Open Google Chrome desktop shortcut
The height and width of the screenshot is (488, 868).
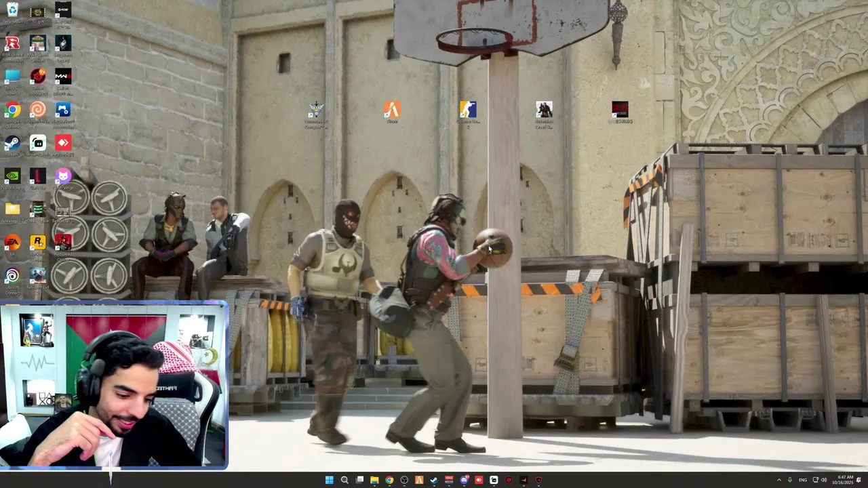(x=12, y=113)
